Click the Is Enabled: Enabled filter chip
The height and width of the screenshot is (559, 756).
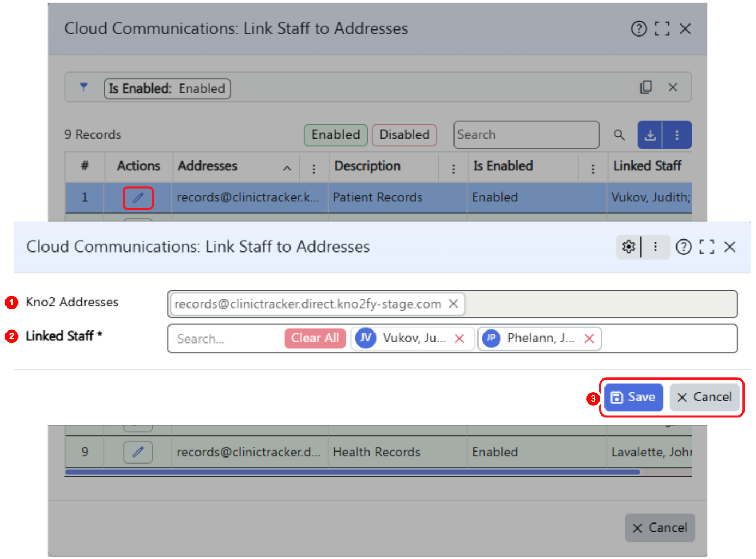click(167, 88)
